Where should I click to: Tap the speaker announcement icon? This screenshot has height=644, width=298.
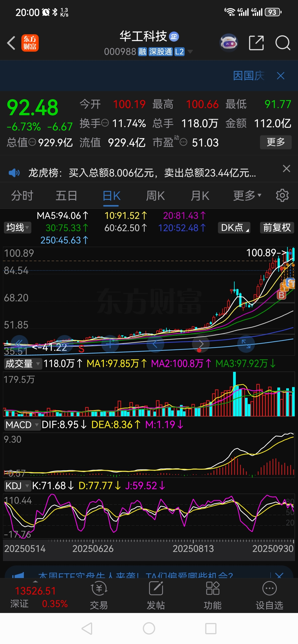tap(14, 173)
